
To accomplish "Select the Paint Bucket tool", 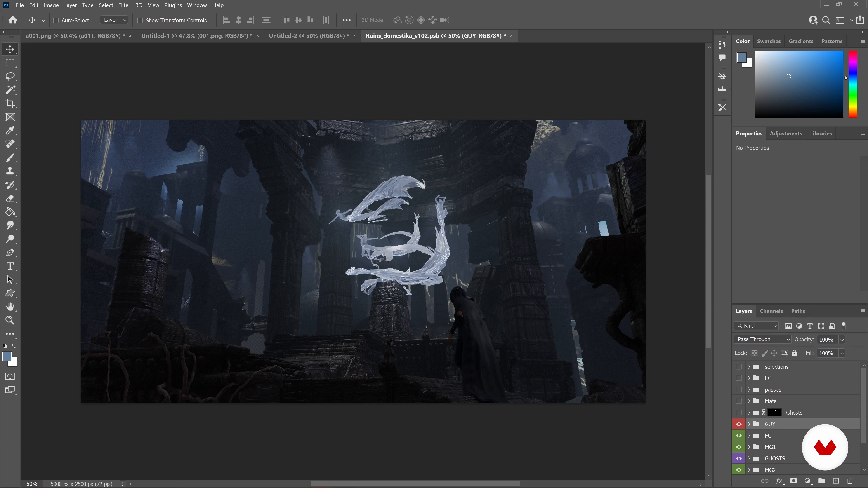I will coord(10,212).
